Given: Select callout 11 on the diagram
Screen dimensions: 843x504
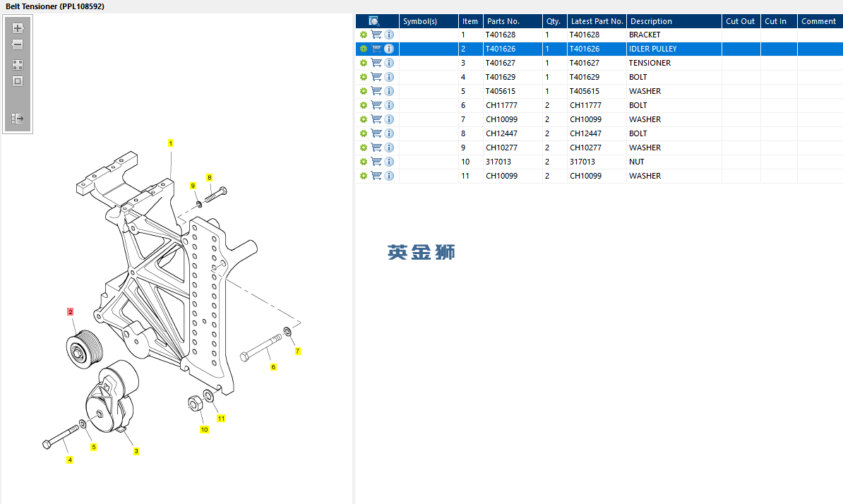Looking at the screenshot, I should [x=221, y=418].
